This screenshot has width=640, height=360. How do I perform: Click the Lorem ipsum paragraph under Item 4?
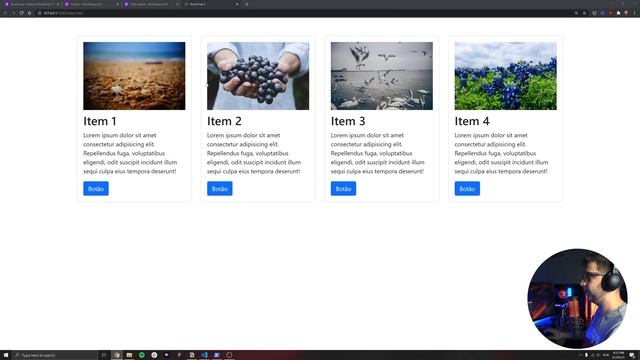502,153
